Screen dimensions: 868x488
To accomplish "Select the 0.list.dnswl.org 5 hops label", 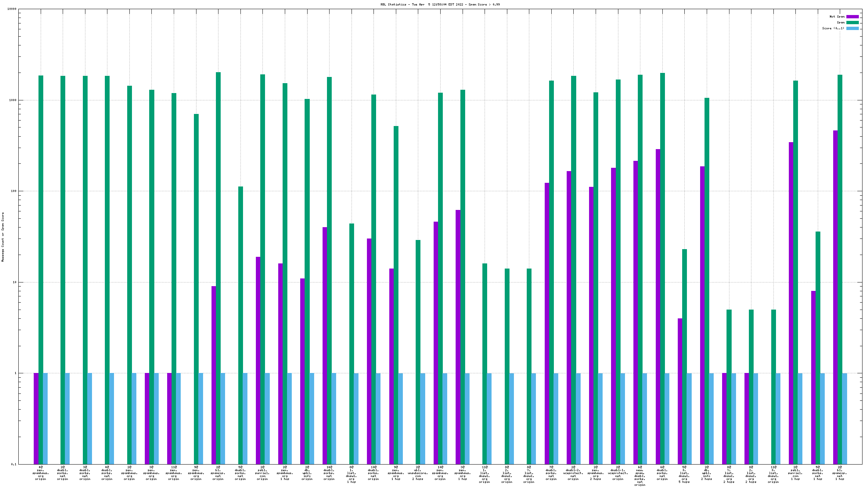I will 684,474.
